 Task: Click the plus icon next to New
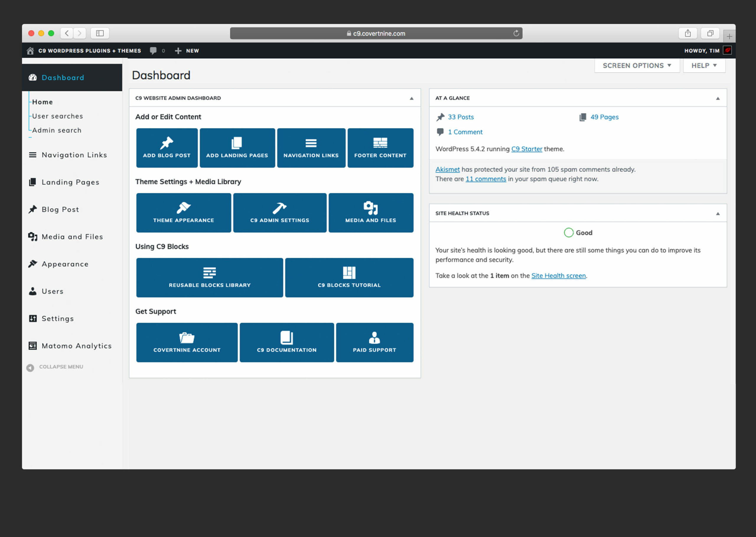point(178,50)
